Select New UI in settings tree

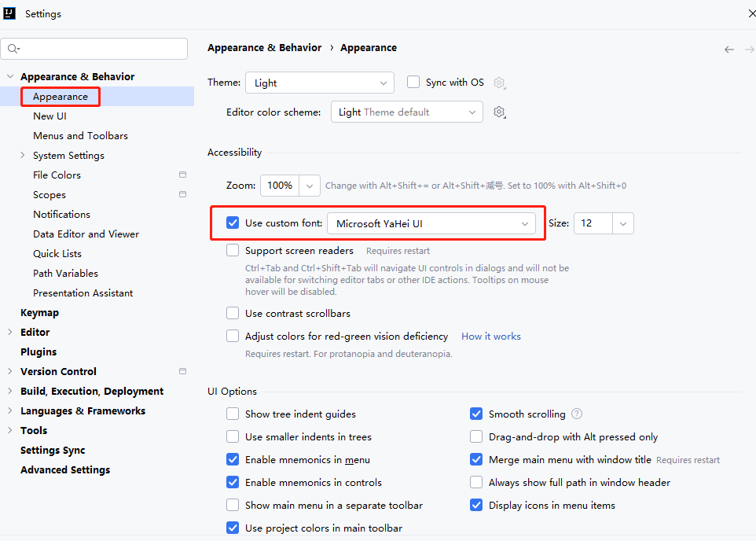coord(50,116)
